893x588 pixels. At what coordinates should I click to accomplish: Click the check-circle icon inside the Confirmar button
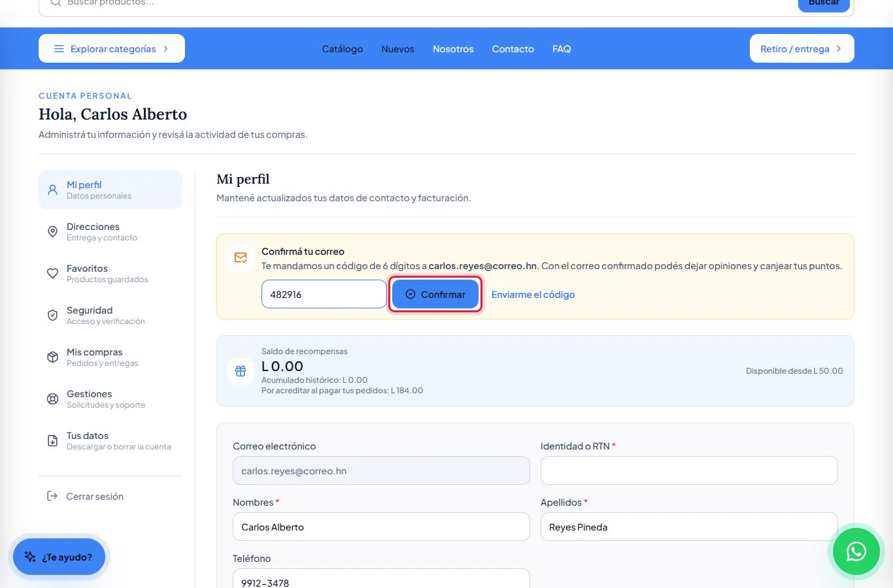click(x=411, y=295)
